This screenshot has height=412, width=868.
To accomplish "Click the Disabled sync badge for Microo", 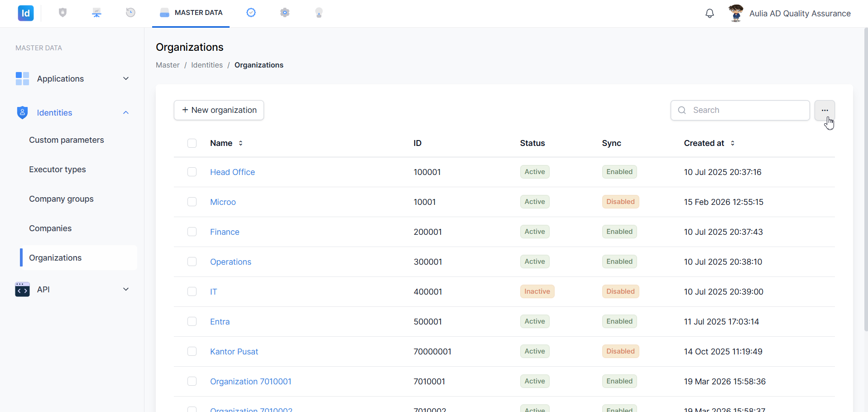I will click(620, 202).
